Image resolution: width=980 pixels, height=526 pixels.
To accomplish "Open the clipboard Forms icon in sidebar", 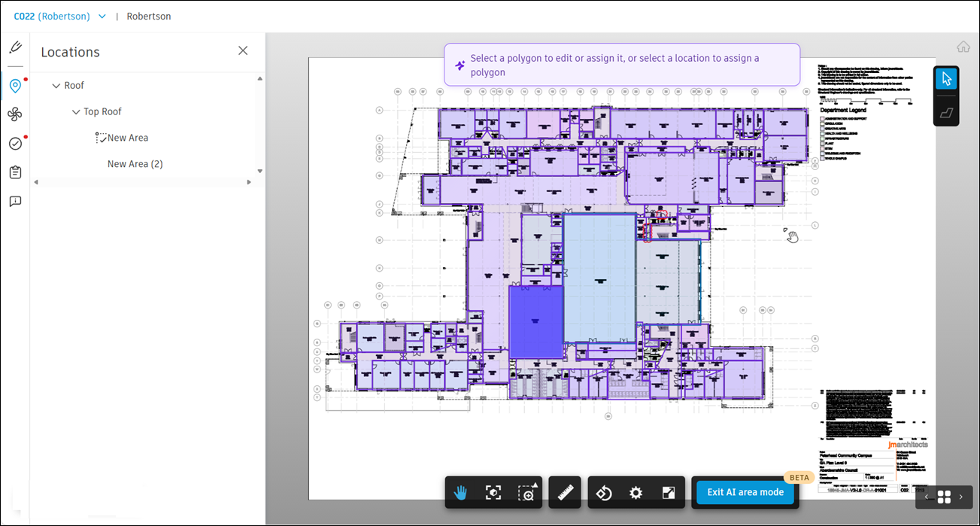I will 15,172.
